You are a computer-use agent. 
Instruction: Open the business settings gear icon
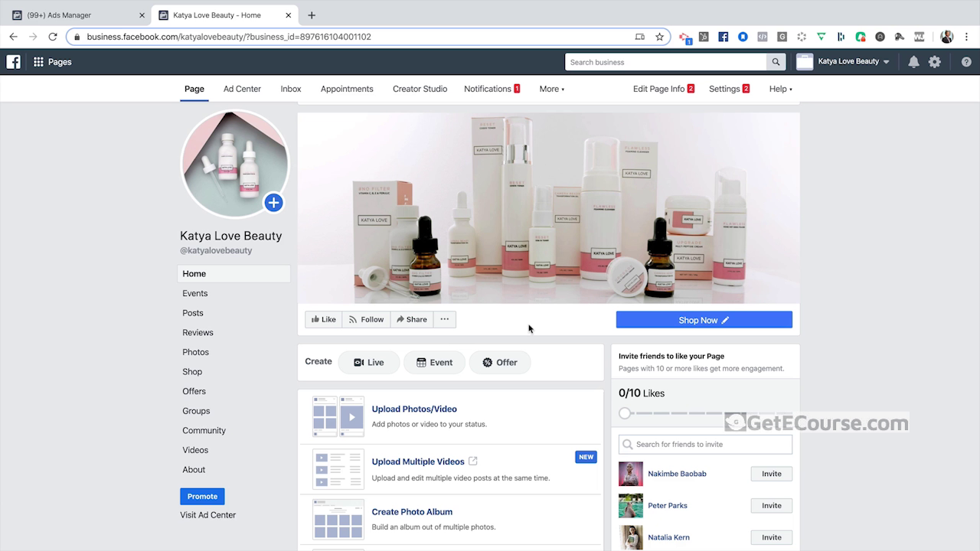click(x=935, y=62)
